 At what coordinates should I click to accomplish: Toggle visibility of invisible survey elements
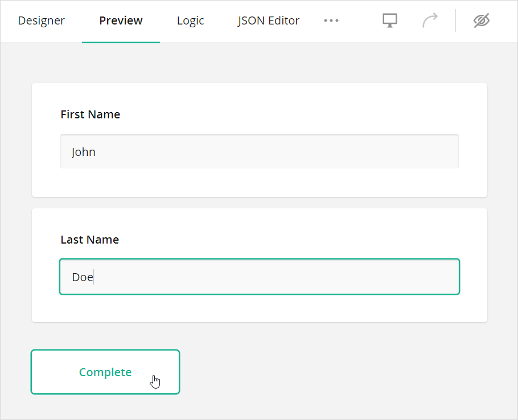482,20
